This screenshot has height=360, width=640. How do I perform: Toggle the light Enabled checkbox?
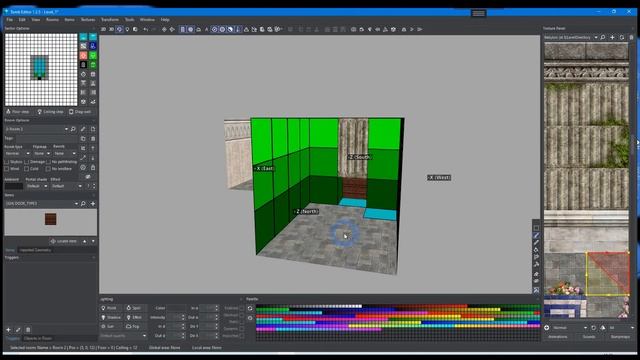tap(242, 308)
